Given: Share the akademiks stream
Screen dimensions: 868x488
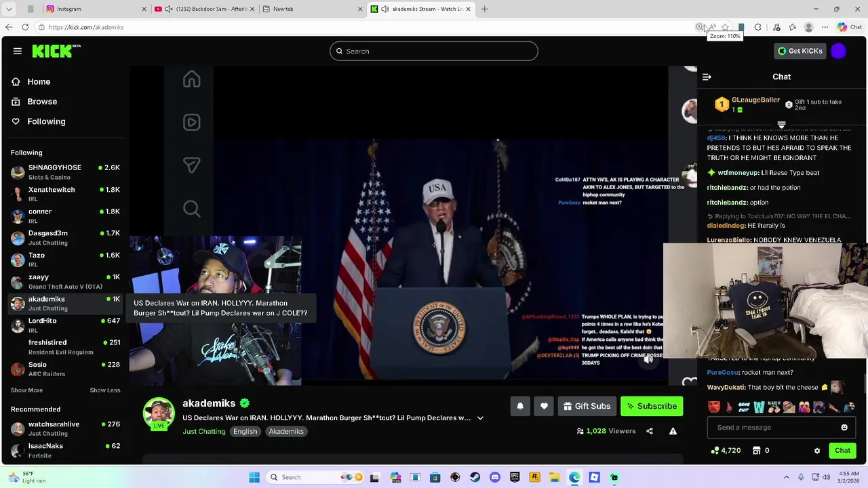Looking at the screenshot, I should click(x=650, y=431).
